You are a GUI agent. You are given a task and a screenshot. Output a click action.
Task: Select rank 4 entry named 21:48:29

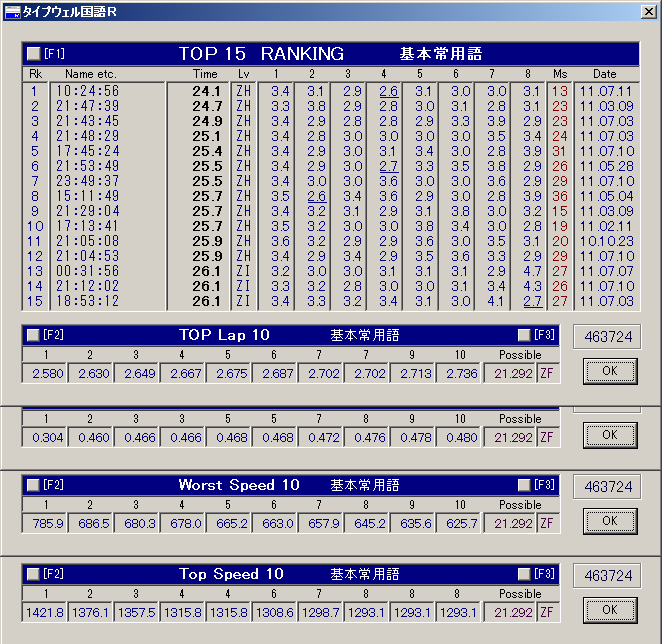click(x=88, y=136)
